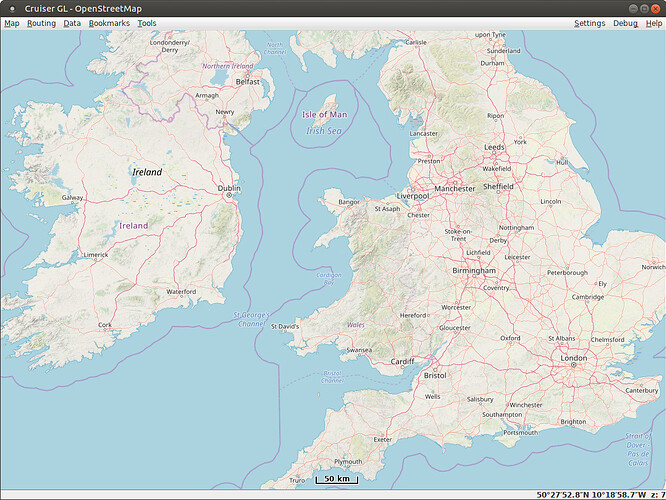Click the Cardiff label on the map
This screenshot has height=500, width=666.
click(x=402, y=362)
